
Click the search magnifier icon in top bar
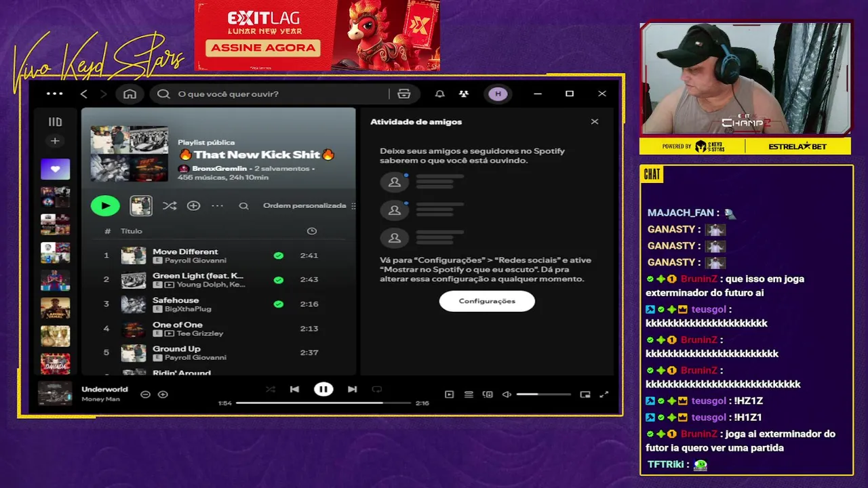coord(163,94)
